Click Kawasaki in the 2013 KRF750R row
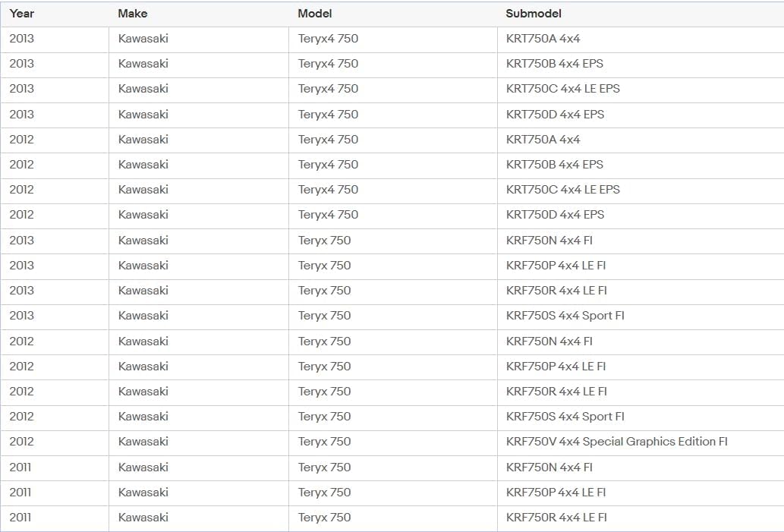 click(x=143, y=290)
